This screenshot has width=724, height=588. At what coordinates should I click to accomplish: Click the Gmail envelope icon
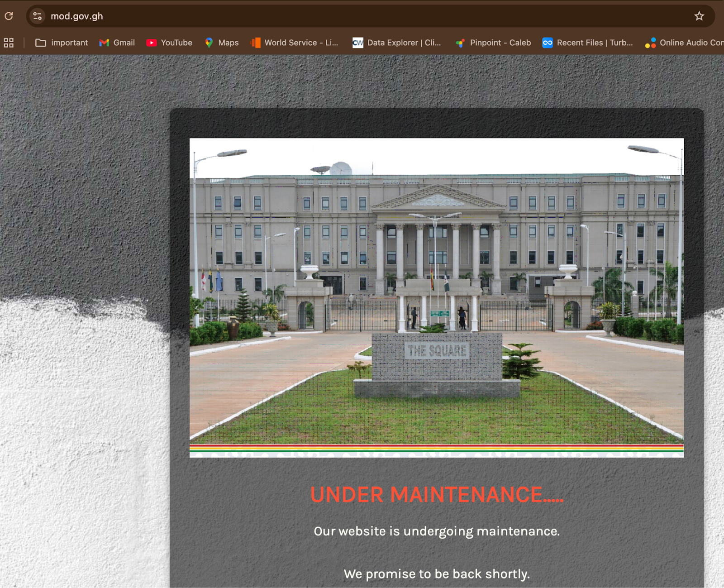click(104, 43)
